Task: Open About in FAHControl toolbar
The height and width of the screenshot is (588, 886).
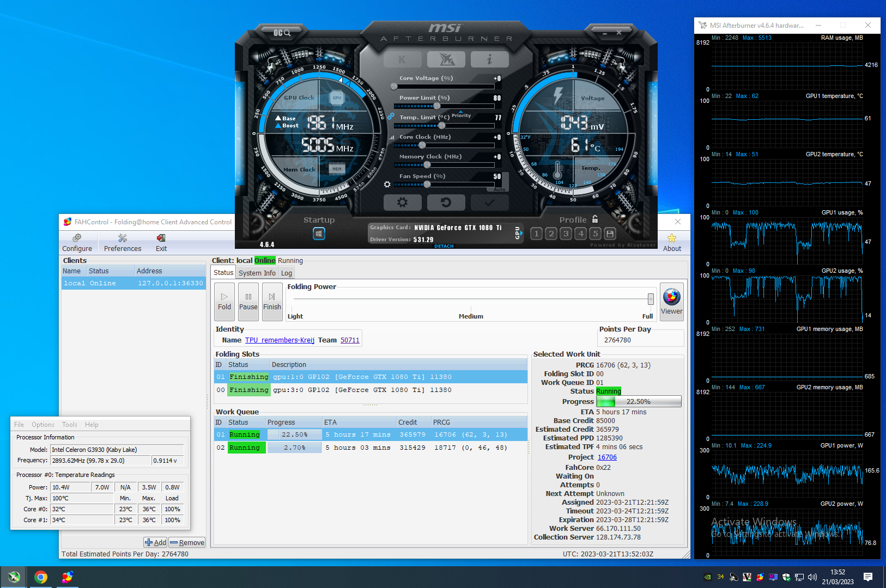Action: (672, 243)
